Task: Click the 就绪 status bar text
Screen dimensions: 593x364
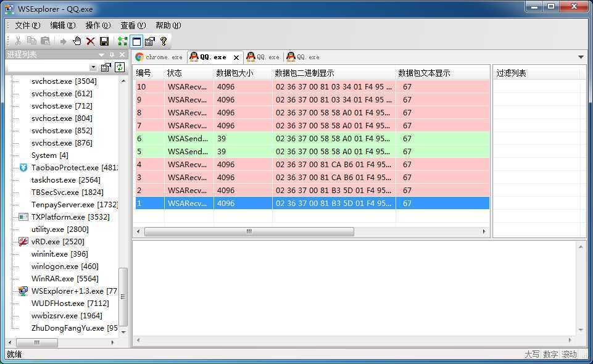Action: pos(14,355)
